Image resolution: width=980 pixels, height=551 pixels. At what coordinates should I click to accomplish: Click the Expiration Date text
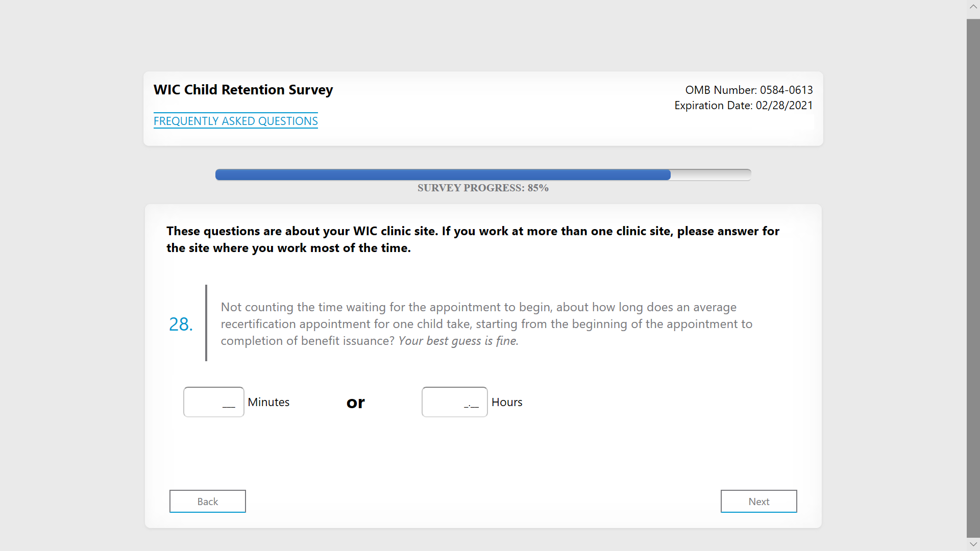click(x=743, y=105)
